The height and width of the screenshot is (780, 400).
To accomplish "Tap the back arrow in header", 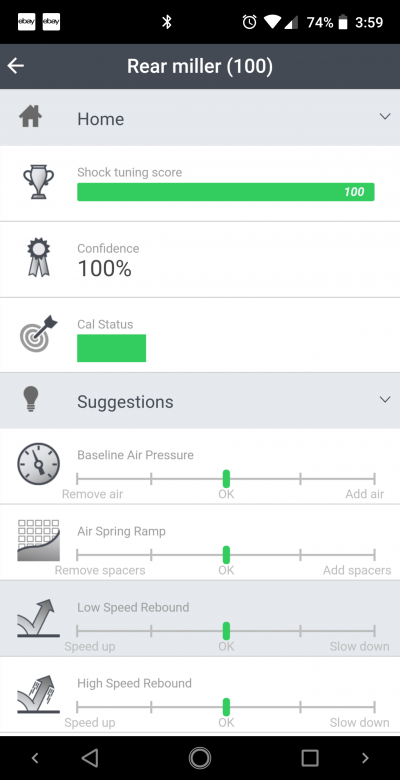I will [x=16, y=66].
